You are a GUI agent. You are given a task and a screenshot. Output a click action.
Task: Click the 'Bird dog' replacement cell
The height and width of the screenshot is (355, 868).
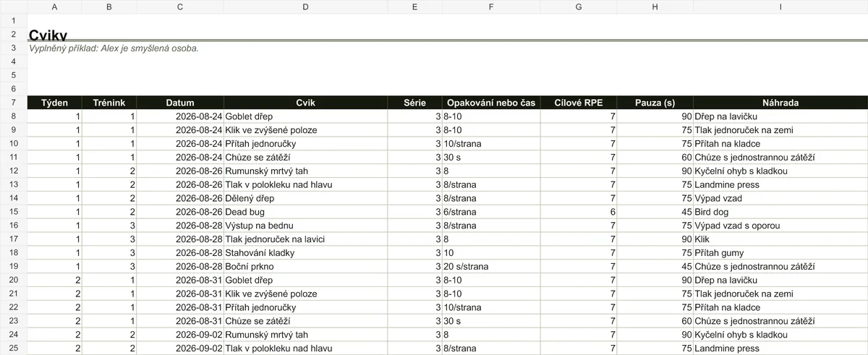click(780, 212)
